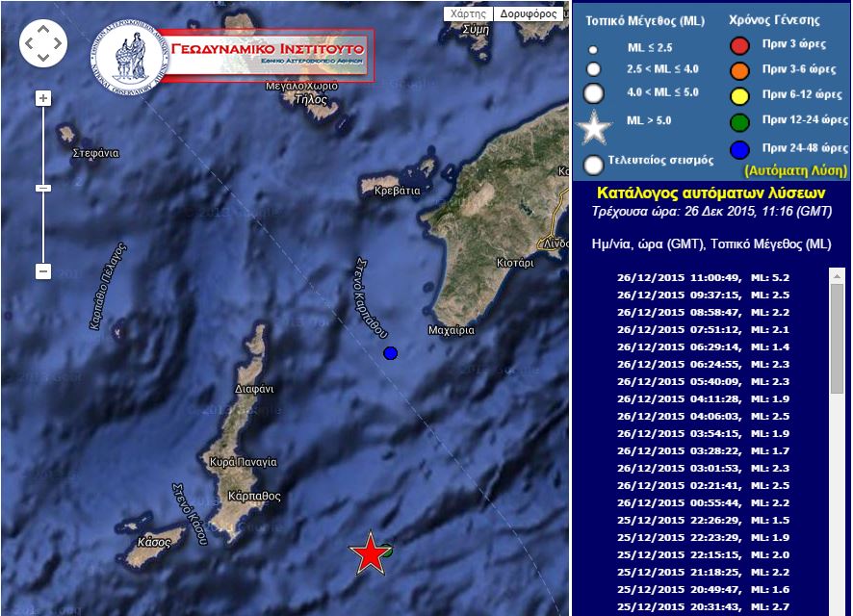Click the red 'Πριν 3 ώρες' legend circle
The height and width of the screenshot is (616, 853).
[x=739, y=44]
